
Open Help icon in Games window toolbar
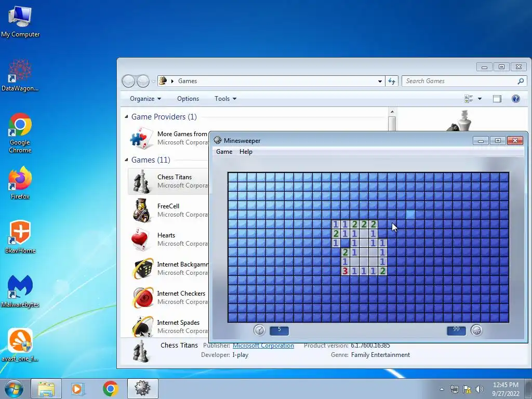[x=515, y=99]
